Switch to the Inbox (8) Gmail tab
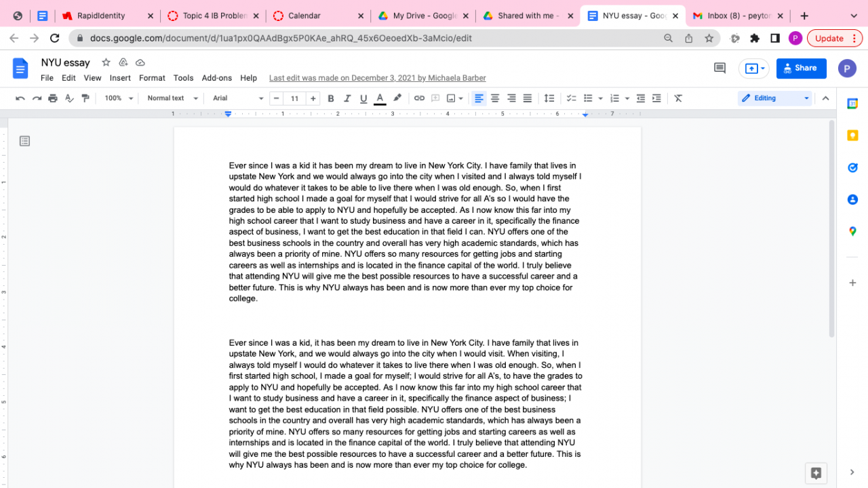The height and width of the screenshot is (488, 868). pos(738,16)
